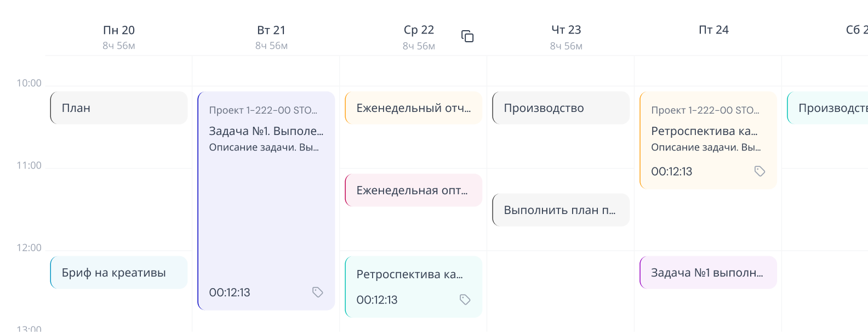This screenshot has height=332, width=868.
Task: Click the 8ч 56м total under Вт 21
Action: click(x=272, y=46)
